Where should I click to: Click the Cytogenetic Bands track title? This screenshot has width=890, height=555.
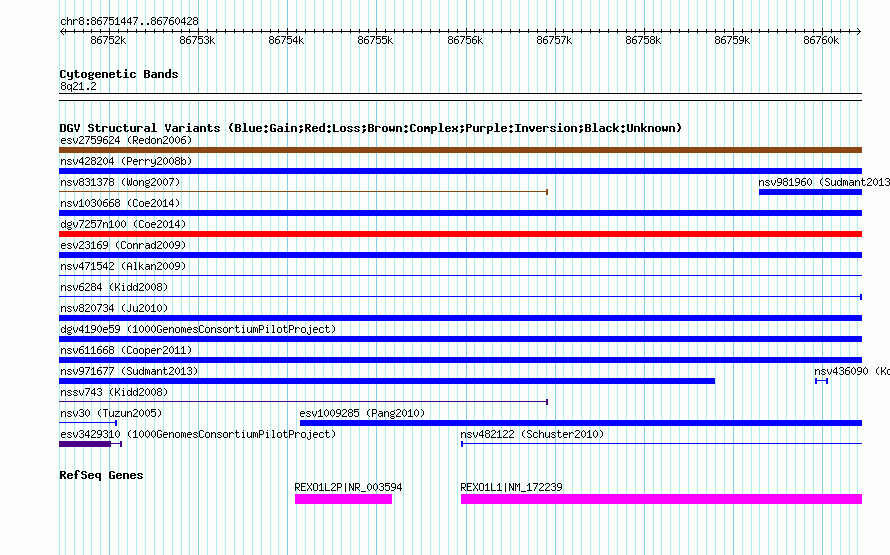point(119,74)
